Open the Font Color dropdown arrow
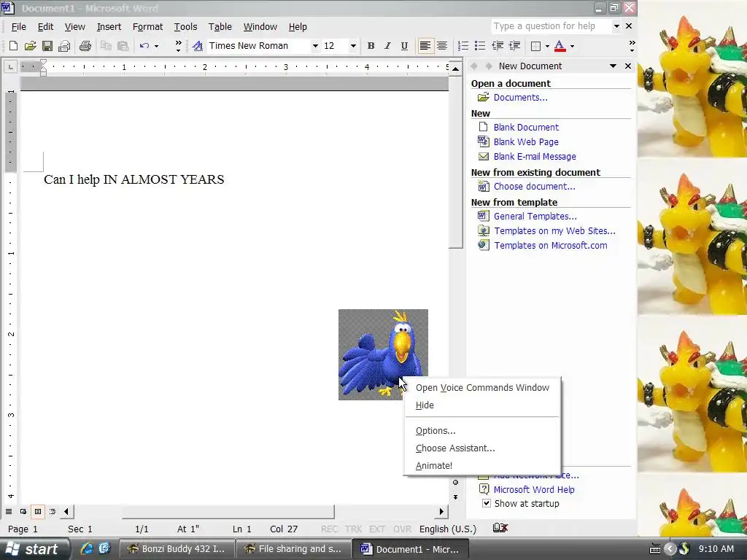This screenshot has width=747, height=560. click(572, 46)
